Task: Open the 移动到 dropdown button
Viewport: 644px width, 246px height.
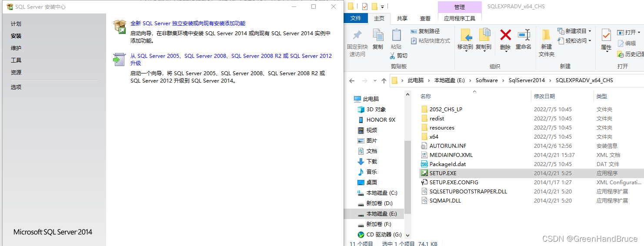Action: [465, 41]
